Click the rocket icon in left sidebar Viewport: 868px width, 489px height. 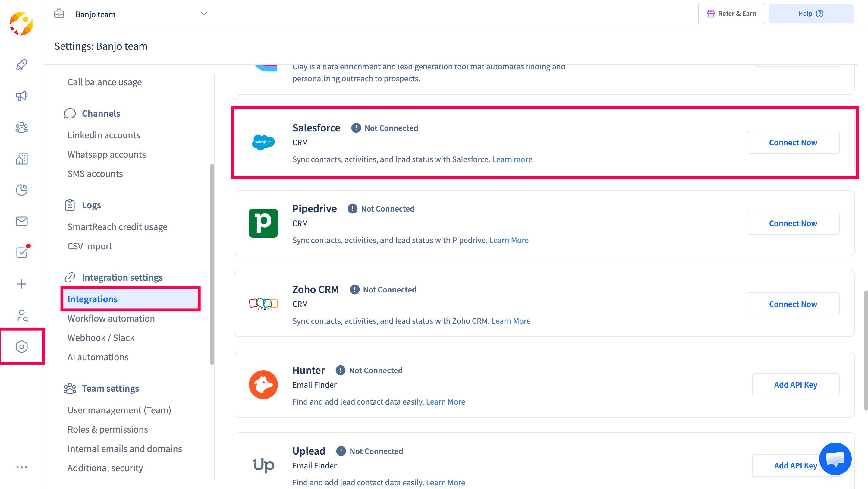(22, 65)
